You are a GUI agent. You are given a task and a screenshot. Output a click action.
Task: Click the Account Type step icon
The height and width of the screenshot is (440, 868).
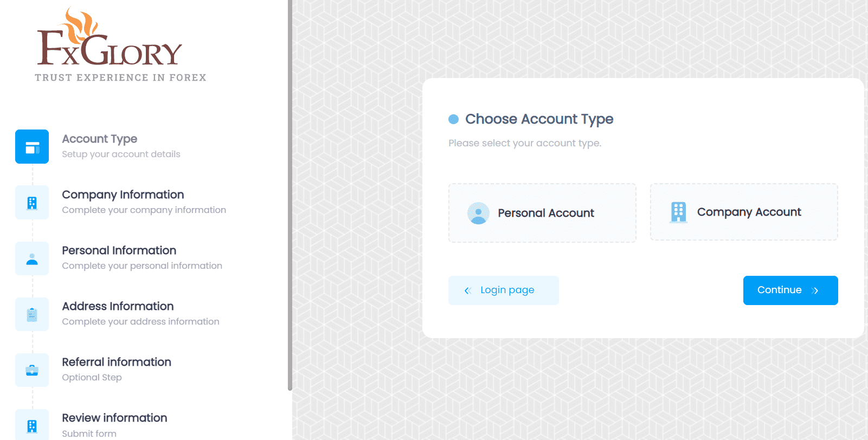[32, 146]
